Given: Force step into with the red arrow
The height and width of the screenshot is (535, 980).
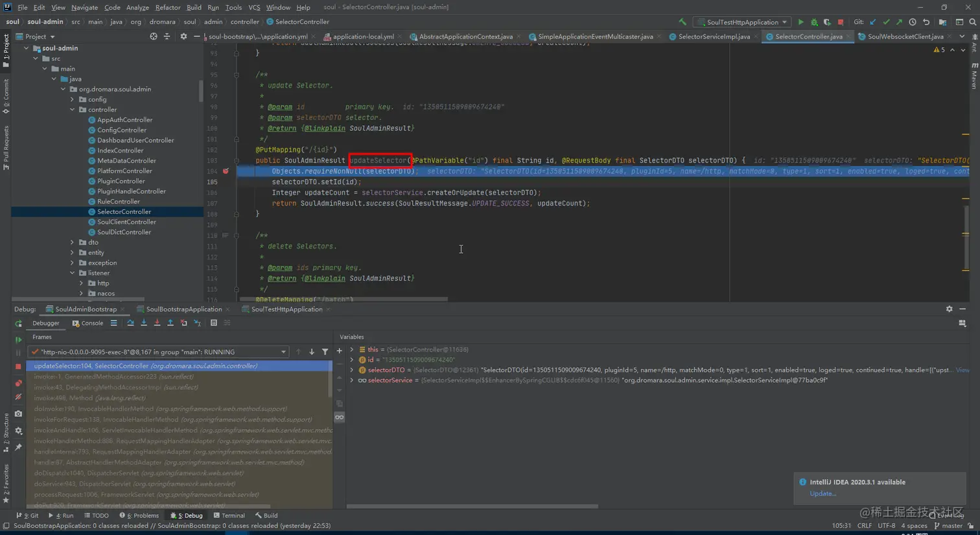Looking at the screenshot, I should [157, 323].
